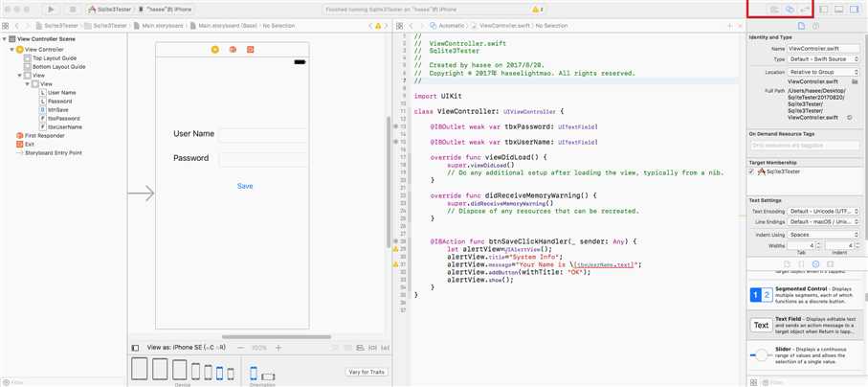Show the File inspector tab
Viewport: 868px width, 387px height.
(801, 26)
